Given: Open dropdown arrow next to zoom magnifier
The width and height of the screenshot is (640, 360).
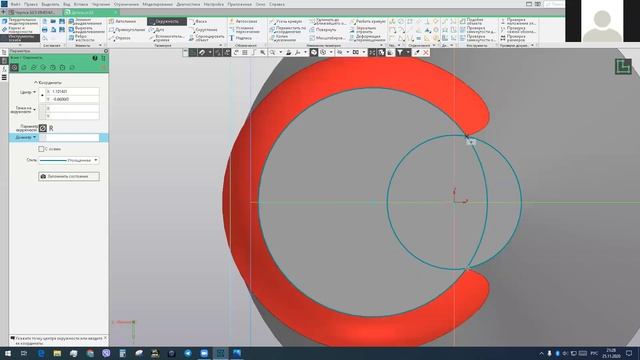Looking at the screenshot, I should (280, 52).
